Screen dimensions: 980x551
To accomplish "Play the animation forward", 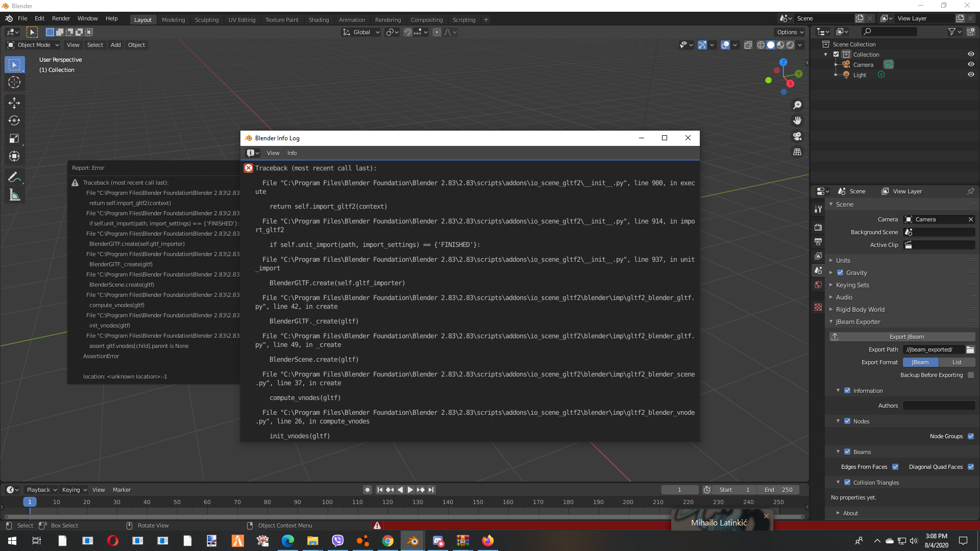I will coord(410,490).
